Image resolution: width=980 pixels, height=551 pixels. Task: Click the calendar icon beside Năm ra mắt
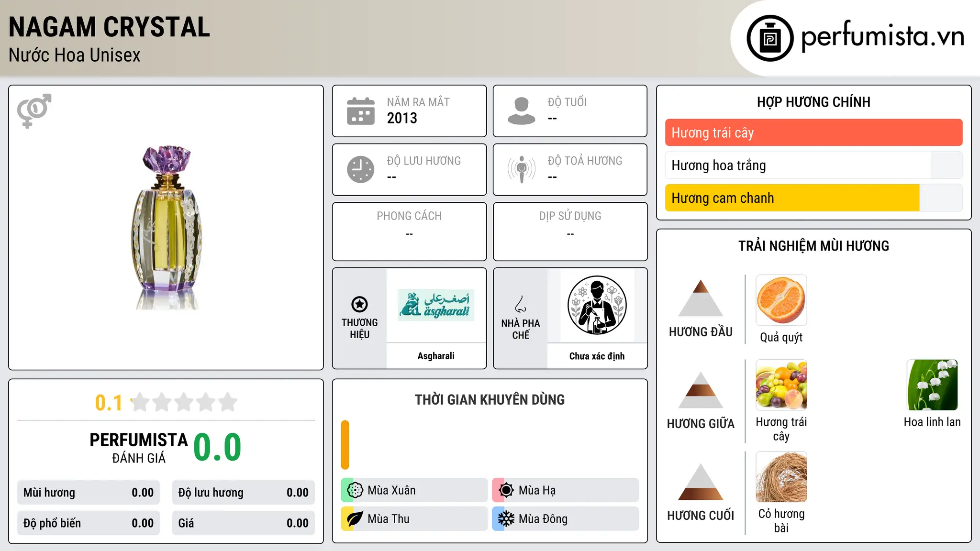361,111
